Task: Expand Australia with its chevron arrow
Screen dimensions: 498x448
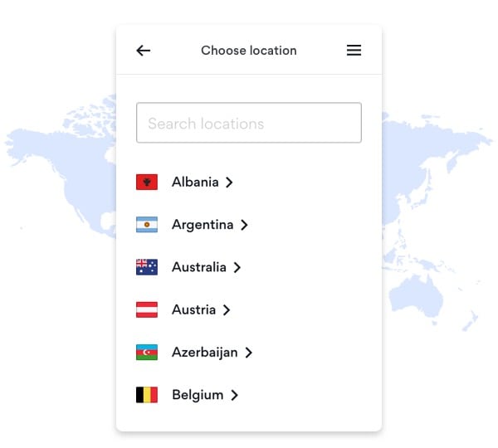Action: [237, 267]
